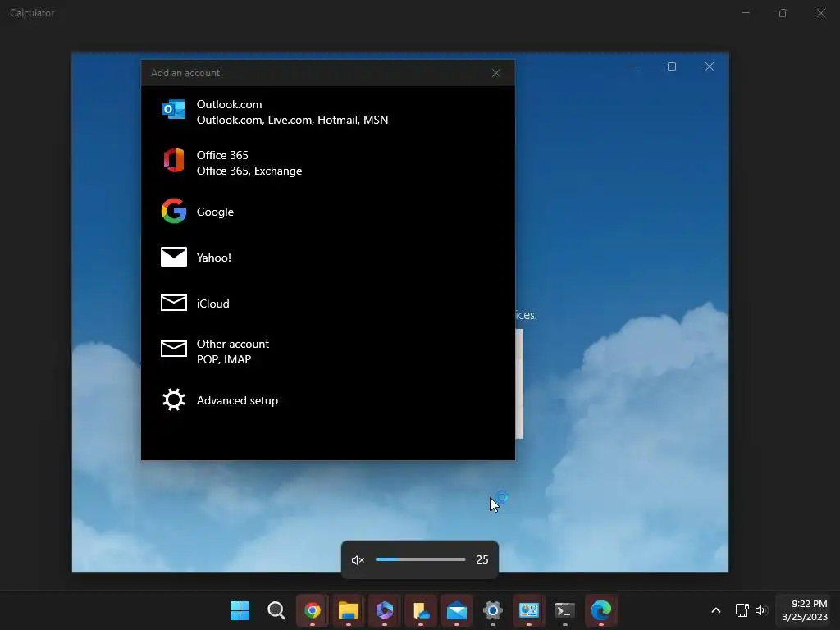
Task: Switch to the Mail app in taskbar
Action: 456,610
